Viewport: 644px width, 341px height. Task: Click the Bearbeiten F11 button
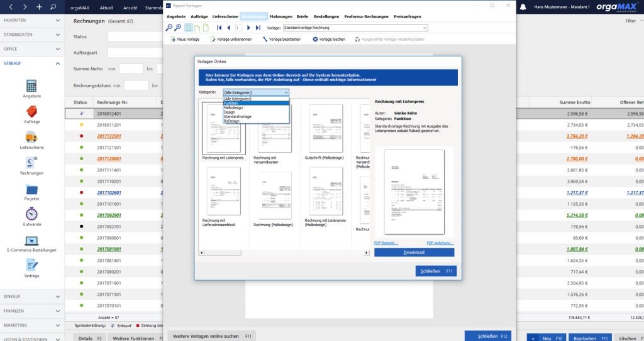590,338
